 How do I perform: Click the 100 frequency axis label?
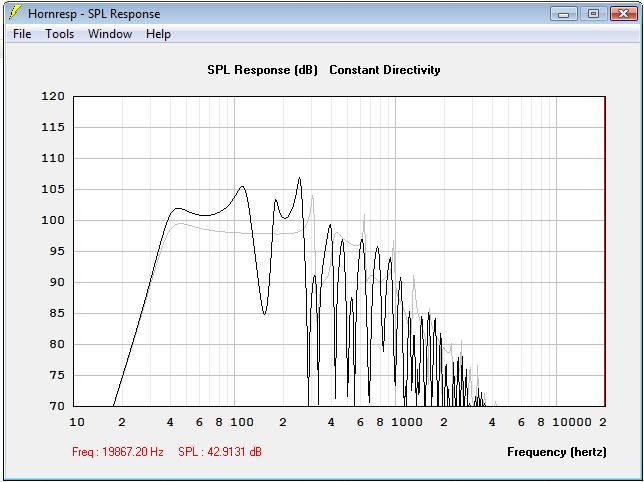[242, 422]
